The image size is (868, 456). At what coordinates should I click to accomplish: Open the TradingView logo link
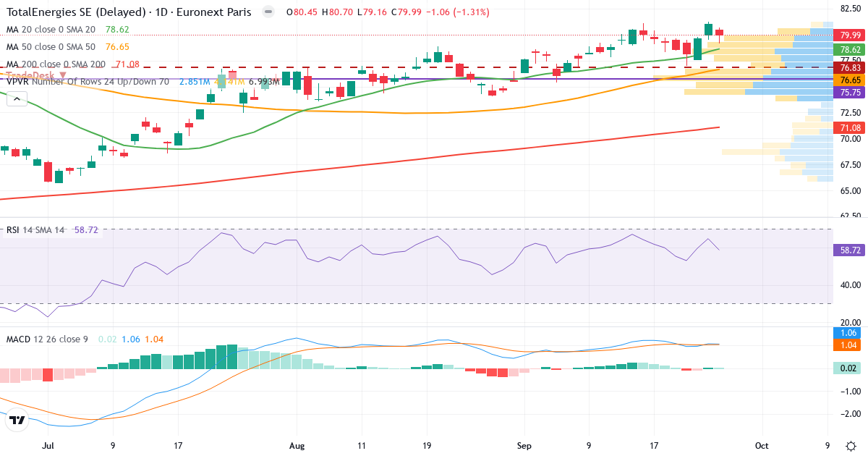click(x=18, y=420)
